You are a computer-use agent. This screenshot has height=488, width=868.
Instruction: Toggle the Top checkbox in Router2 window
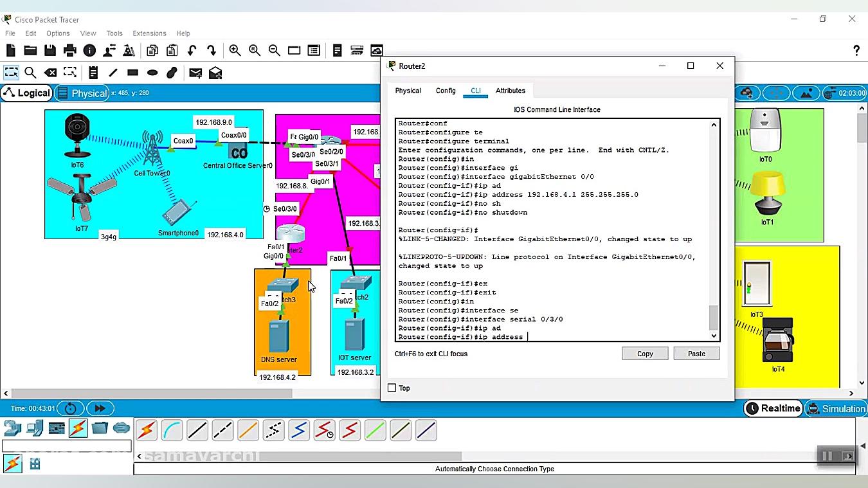click(392, 388)
